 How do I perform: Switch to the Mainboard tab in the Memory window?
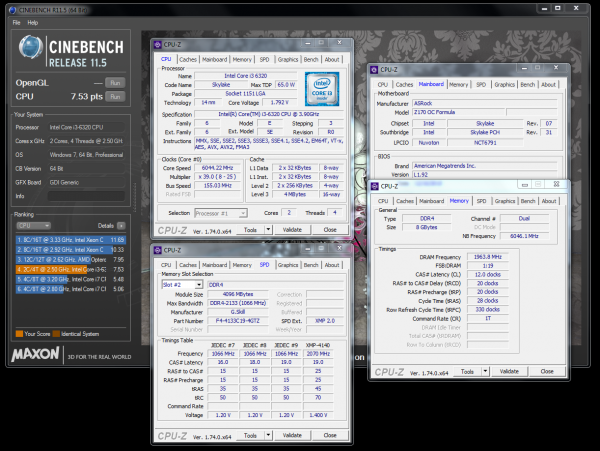[x=431, y=201]
